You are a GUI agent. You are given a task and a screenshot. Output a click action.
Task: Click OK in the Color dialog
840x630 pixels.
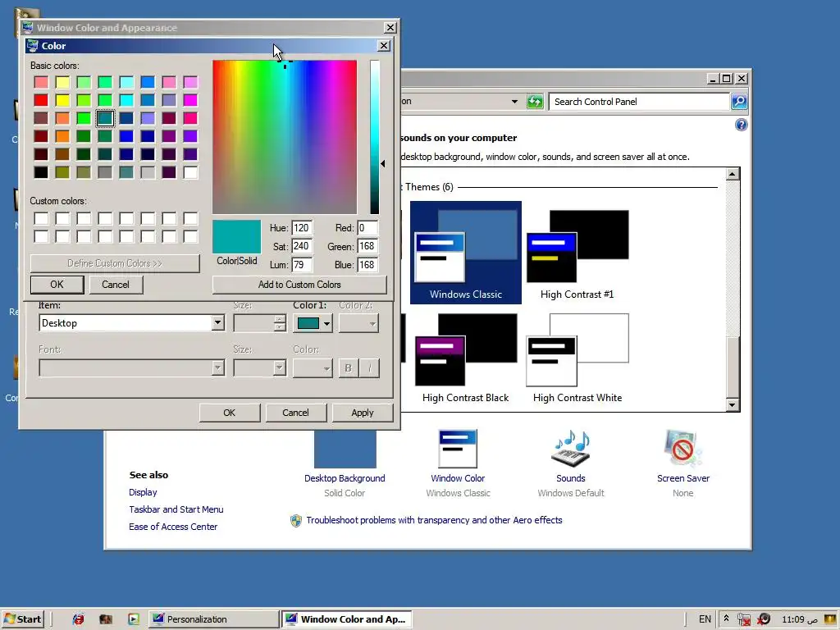(57, 285)
